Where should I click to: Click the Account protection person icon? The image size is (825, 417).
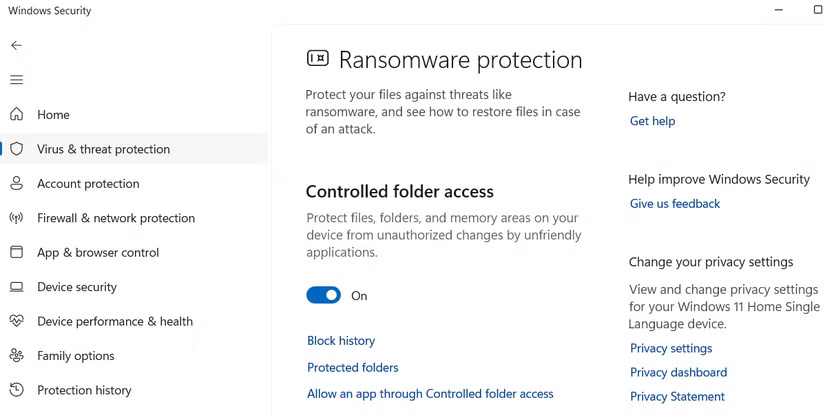17,184
